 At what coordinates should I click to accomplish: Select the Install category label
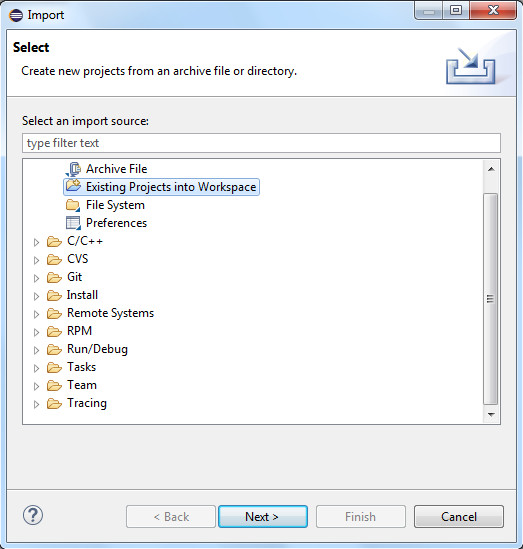coord(82,295)
